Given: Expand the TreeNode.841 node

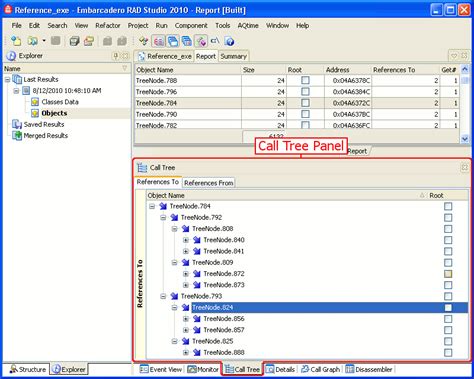Looking at the screenshot, I should click(x=186, y=251).
